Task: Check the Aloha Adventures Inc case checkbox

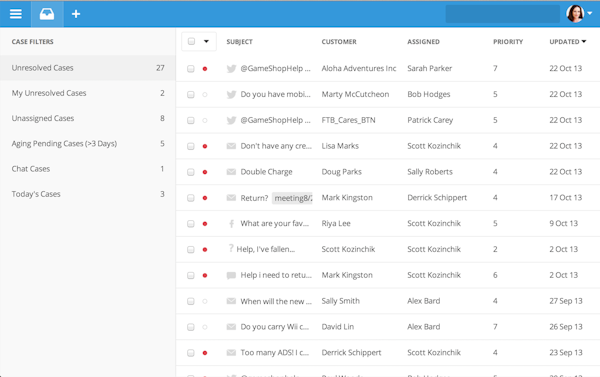Action: [x=191, y=69]
